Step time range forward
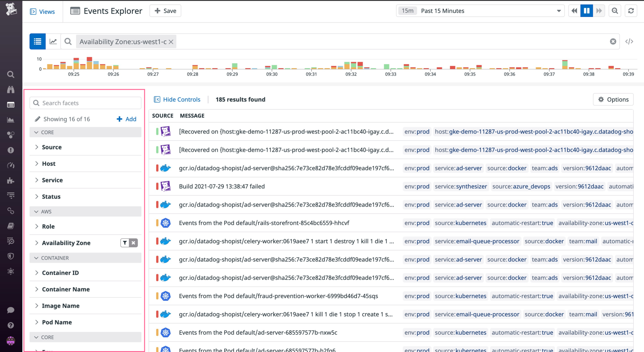The width and height of the screenshot is (644, 352). pyautogui.click(x=599, y=11)
